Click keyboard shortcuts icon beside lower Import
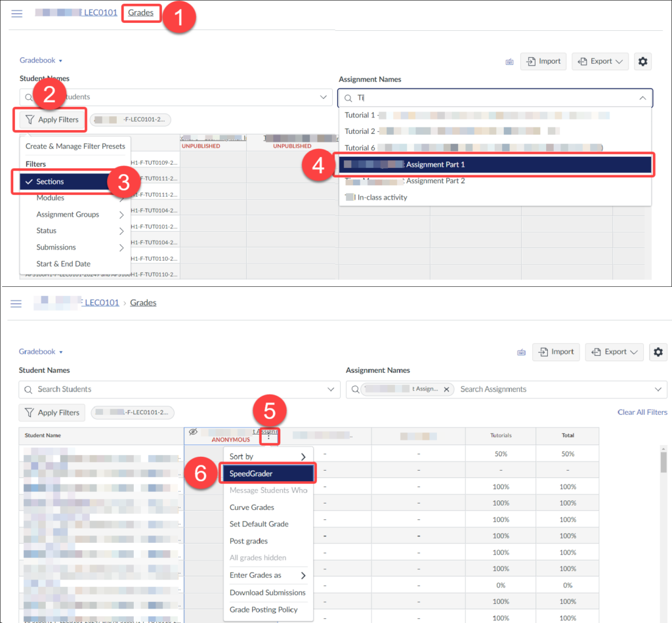Image resolution: width=672 pixels, height=623 pixels. coord(521,353)
